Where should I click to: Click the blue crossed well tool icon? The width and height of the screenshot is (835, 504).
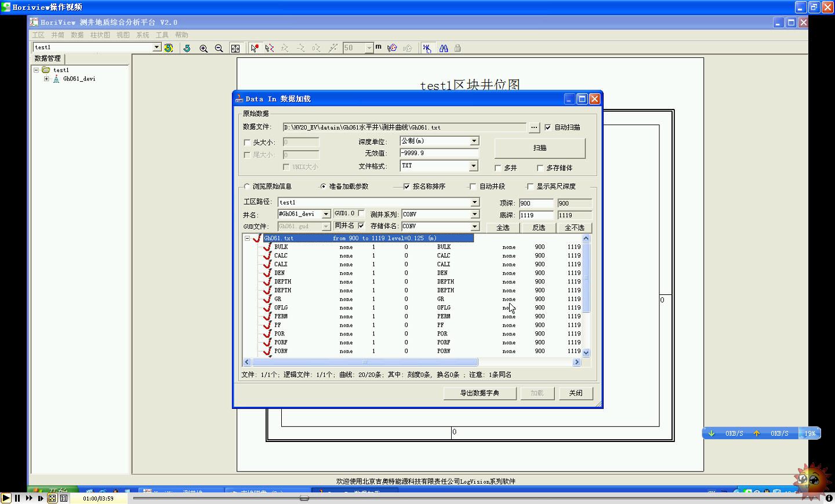point(427,48)
